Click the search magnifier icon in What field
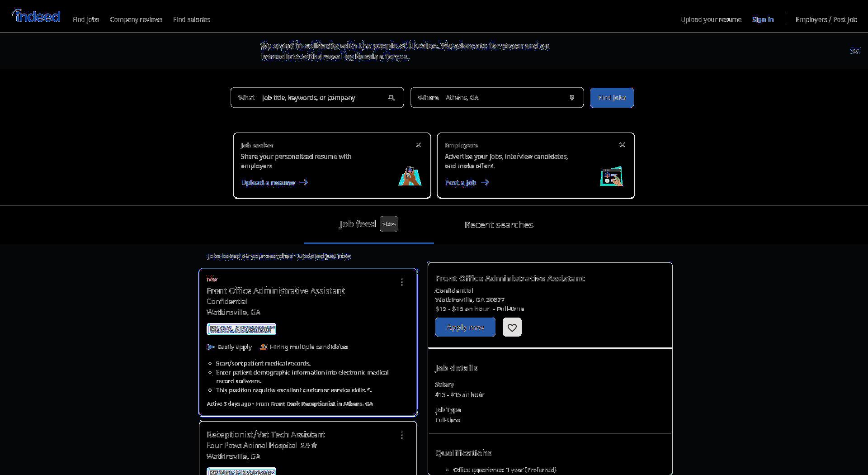 click(x=392, y=98)
